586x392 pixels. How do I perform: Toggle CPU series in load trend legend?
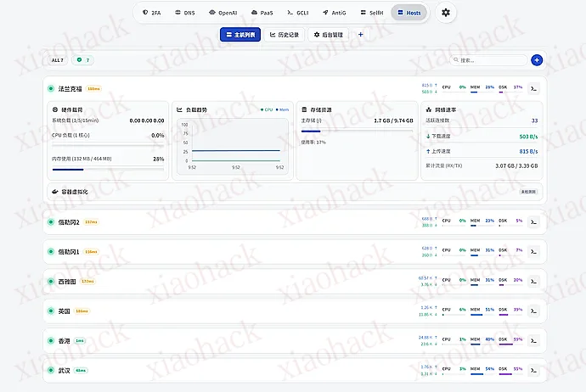coord(267,109)
